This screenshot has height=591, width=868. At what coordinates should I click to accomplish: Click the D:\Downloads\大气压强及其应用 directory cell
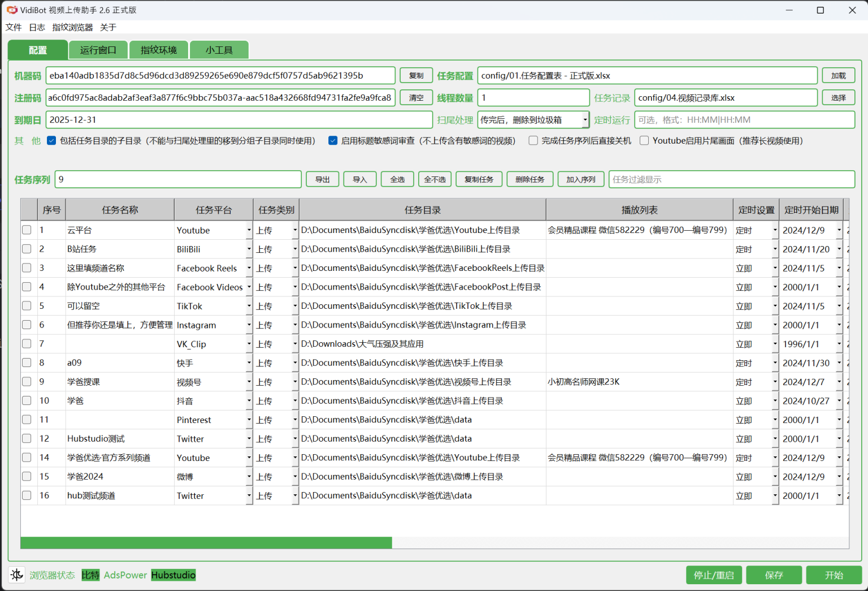tap(423, 344)
